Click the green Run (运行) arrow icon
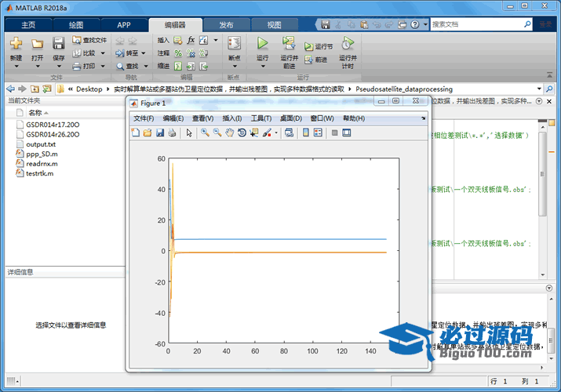Image resolution: width=561 pixels, height=392 pixels. click(x=262, y=44)
